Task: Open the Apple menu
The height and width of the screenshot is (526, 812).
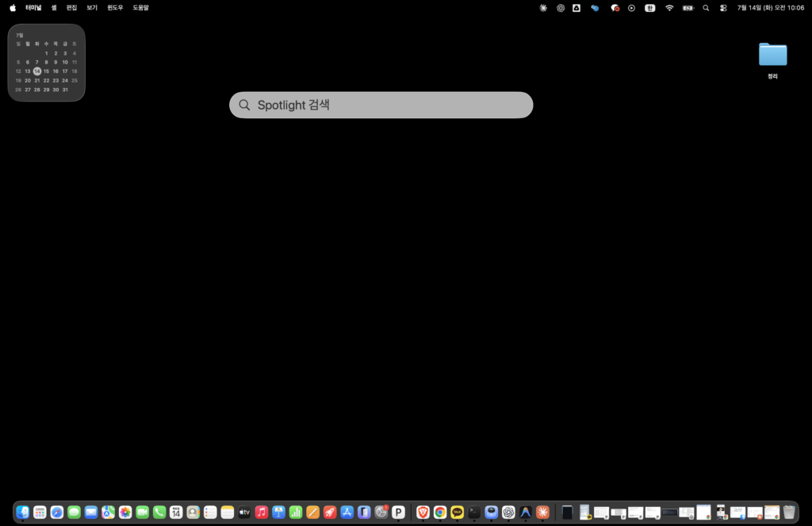Action: (x=13, y=8)
